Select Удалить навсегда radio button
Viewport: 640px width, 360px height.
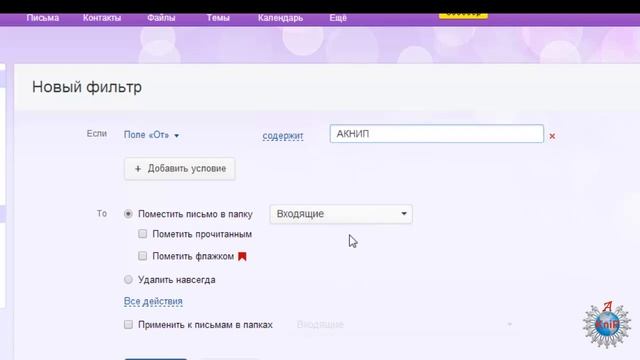click(128, 280)
